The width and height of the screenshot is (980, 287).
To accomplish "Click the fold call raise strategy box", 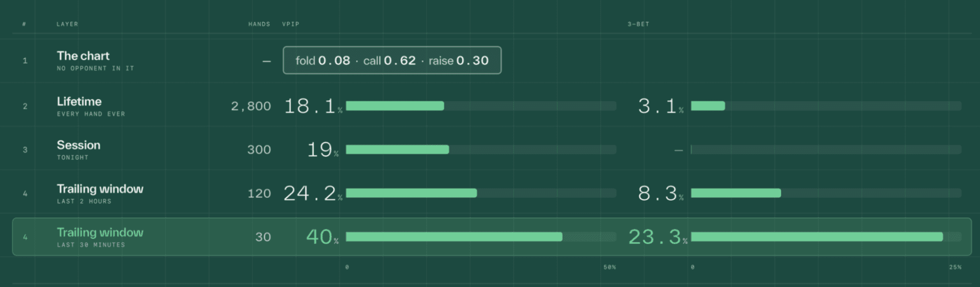I will pyautogui.click(x=392, y=60).
